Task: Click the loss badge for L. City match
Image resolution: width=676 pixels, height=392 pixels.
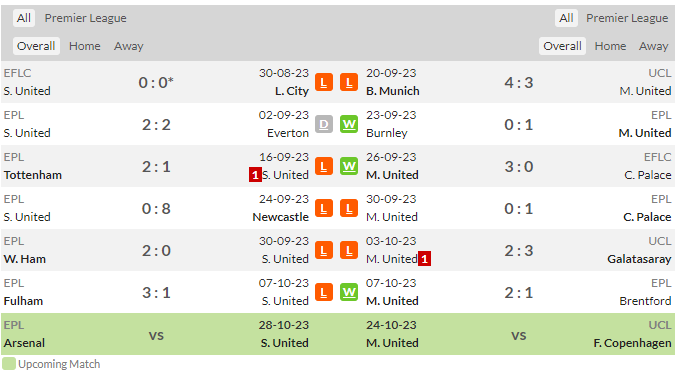Action: tap(324, 82)
